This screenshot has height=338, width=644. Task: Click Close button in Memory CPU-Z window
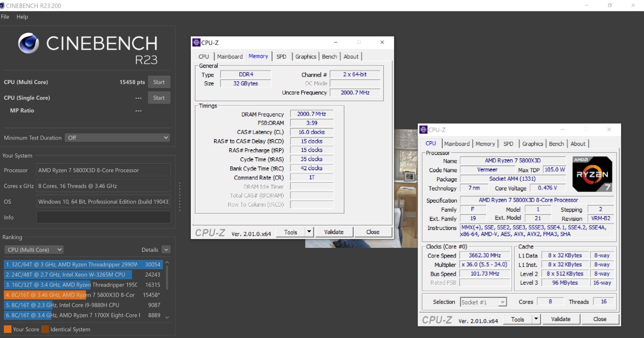(373, 232)
